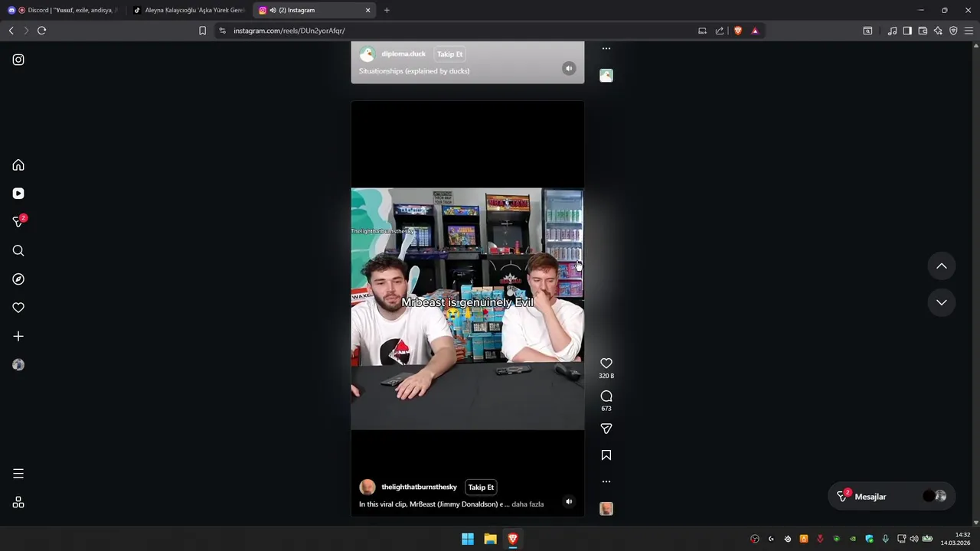Screen dimensions: 980x551
Task: Open microphone icon in system tray
Action: pos(885,539)
